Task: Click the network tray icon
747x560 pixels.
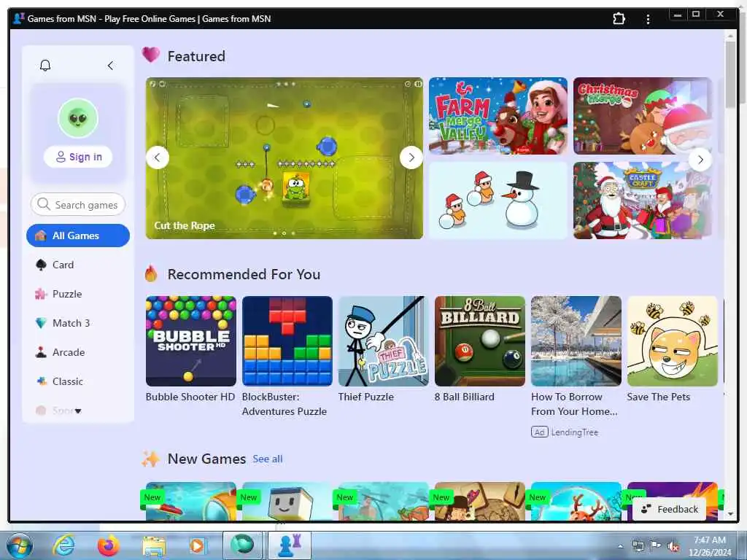Action: tap(638, 546)
